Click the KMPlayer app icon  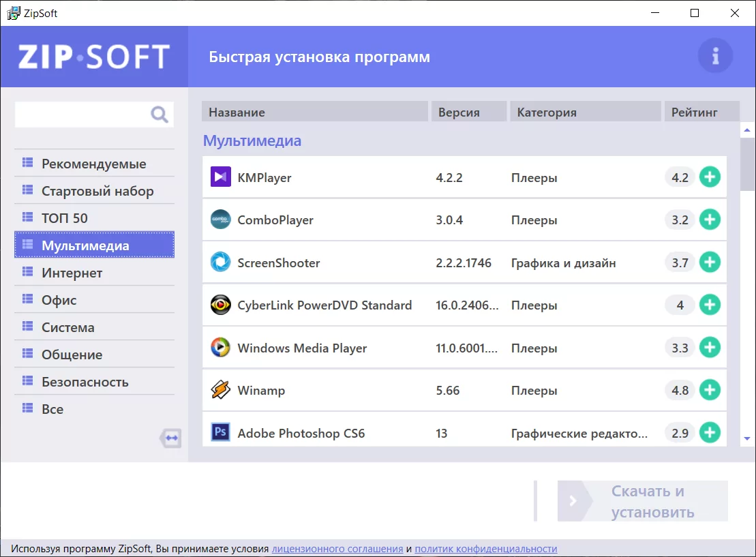(x=221, y=177)
